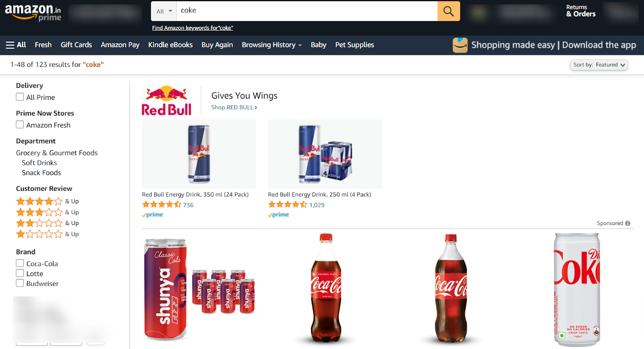The image size is (644, 349).
Task: Open the Amazon.in prime logo home
Action: 33,12
